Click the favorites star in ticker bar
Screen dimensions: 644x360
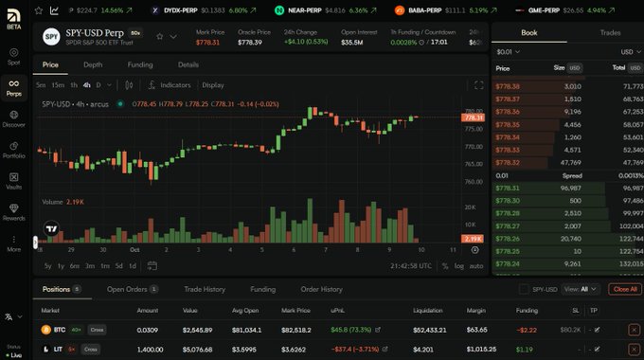coord(39,10)
